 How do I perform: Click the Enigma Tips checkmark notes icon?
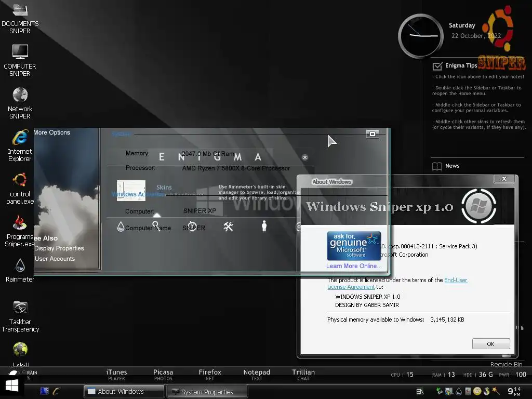pyautogui.click(x=437, y=66)
